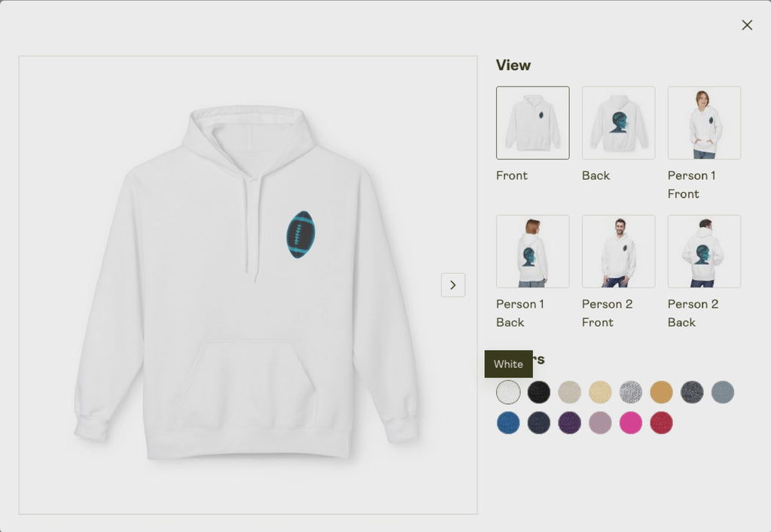Choose the White color swatch
Screen dimensions: 771x532
click(x=508, y=392)
